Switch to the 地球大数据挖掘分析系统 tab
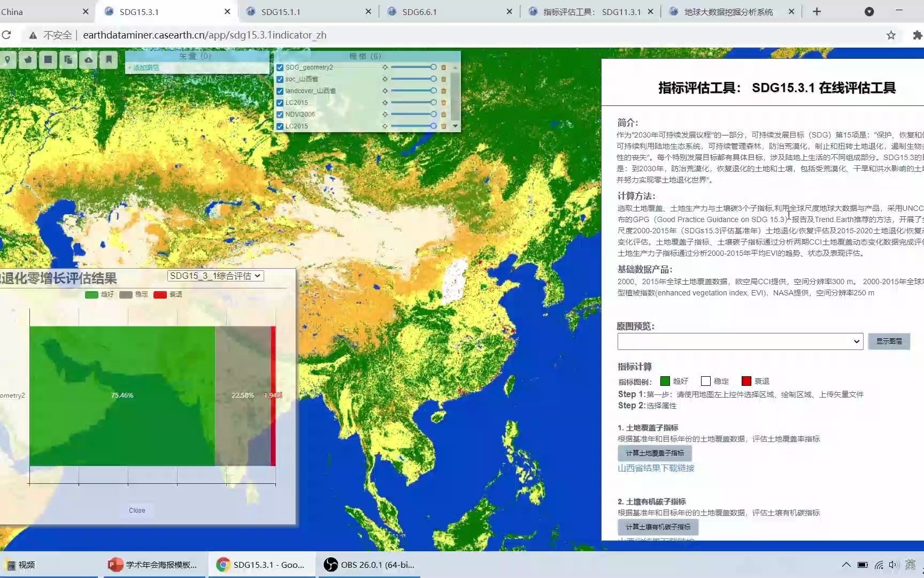 [731, 12]
